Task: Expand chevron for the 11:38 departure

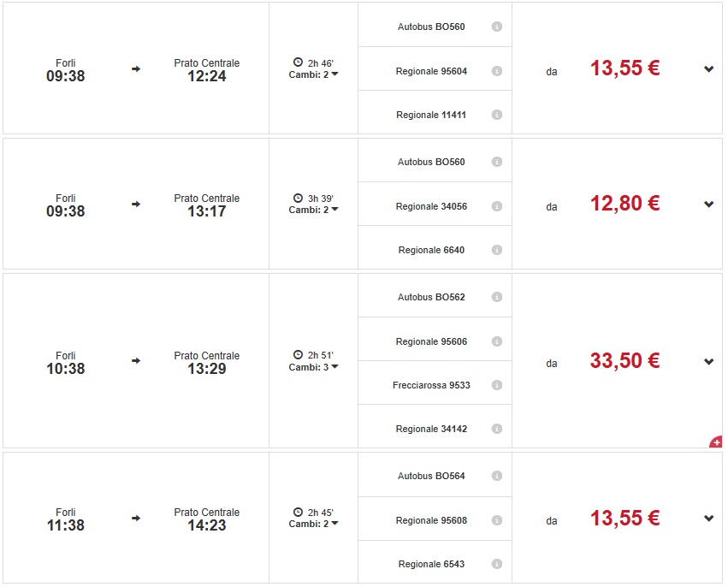Action: coord(709,518)
